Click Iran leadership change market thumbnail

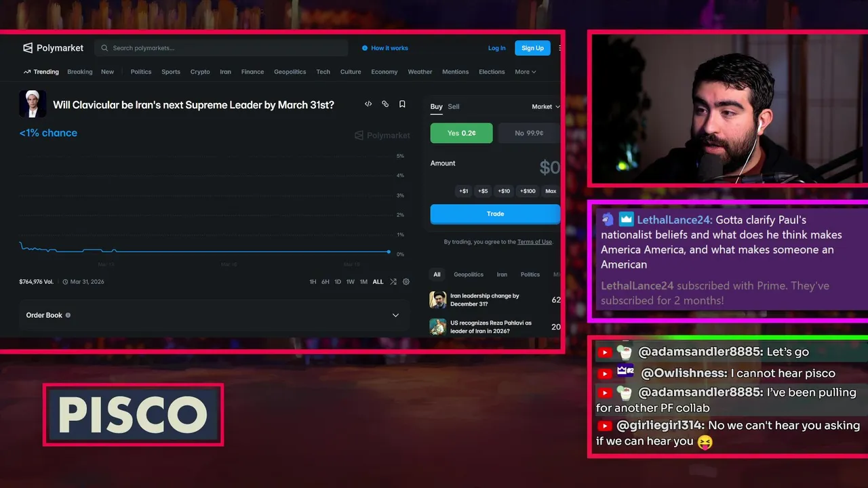tap(438, 300)
